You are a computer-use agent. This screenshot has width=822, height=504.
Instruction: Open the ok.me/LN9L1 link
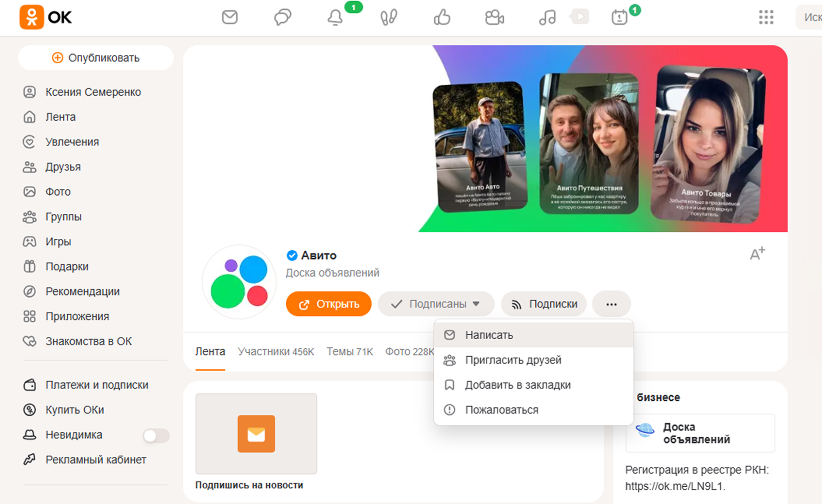pyautogui.click(x=674, y=486)
